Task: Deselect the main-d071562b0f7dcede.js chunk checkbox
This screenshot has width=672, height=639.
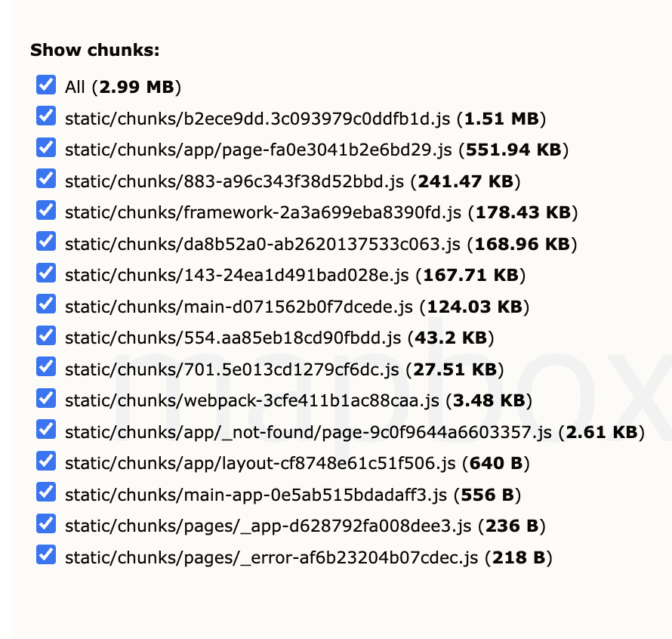Action: pyautogui.click(x=46, y=304)
